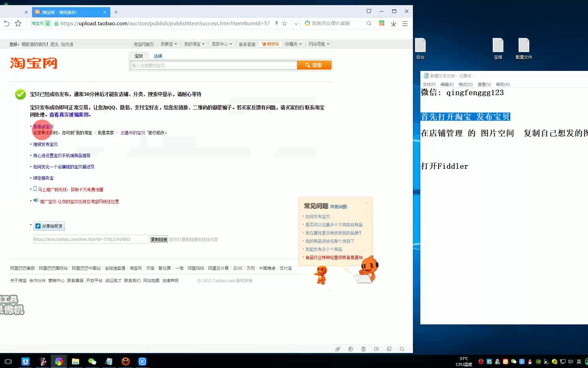
Task: Expand the 我要逛 dropdown
Action: coord(169,44)
